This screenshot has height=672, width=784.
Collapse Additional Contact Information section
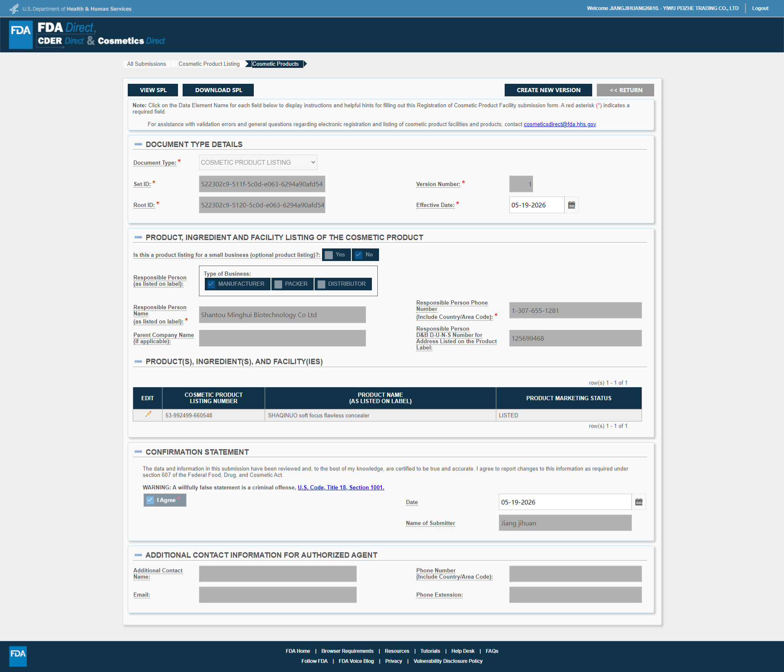(x=138, y=555)
